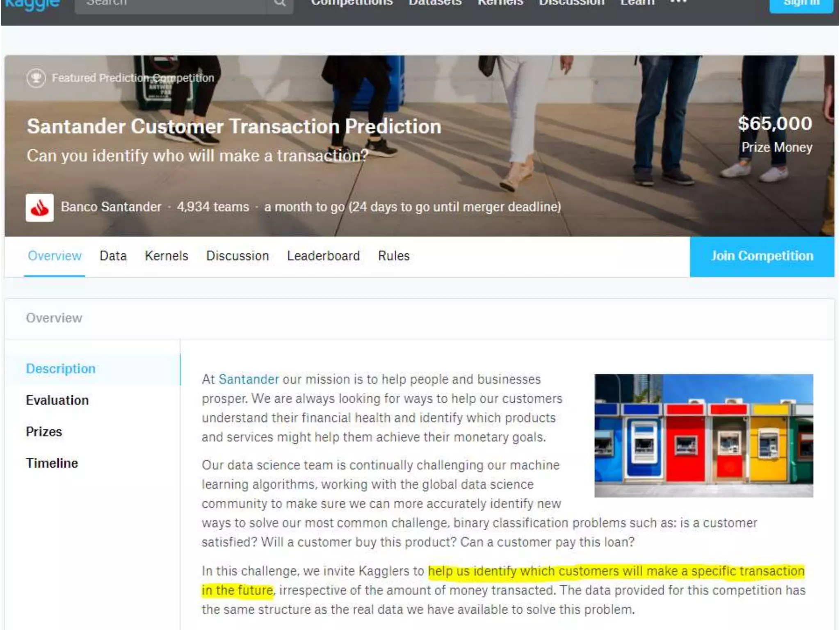Click the colorful ATM image

click(703, 436)
